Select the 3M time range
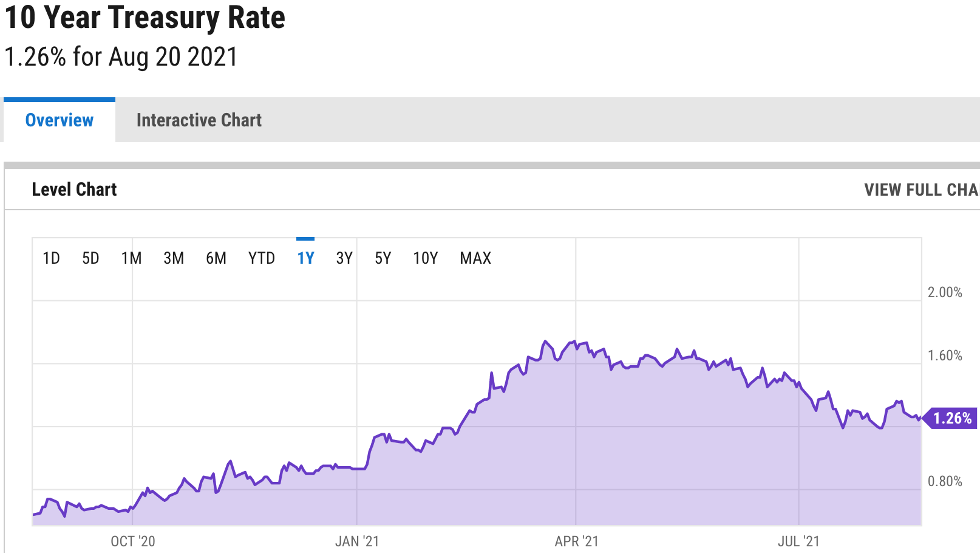 click(174, 258)
